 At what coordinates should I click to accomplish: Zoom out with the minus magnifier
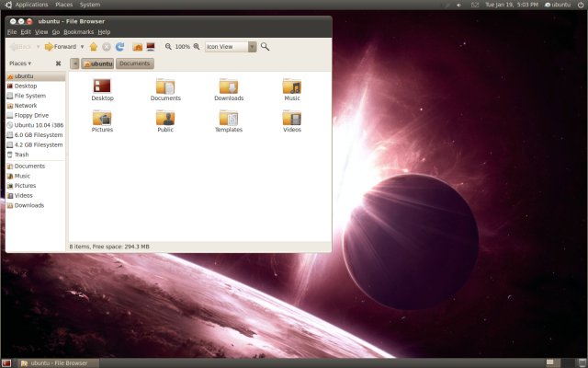coord(168,46)
